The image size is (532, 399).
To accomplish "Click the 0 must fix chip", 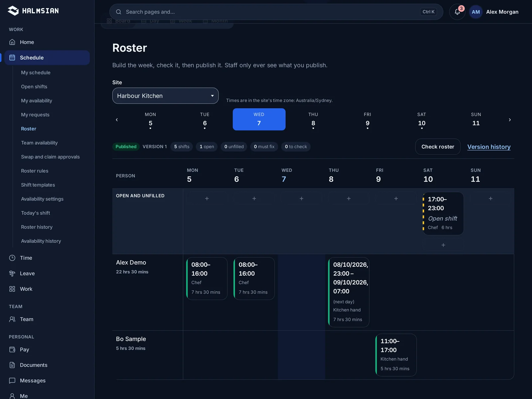I will click(264, 147).
